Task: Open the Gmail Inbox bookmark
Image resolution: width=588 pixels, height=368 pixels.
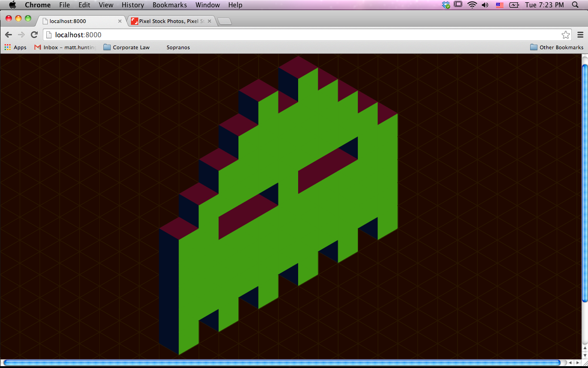Action: click(65, 47)
